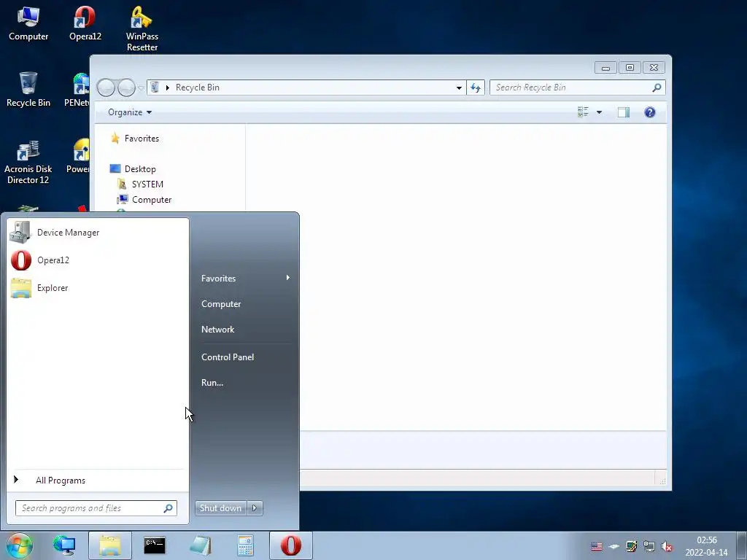The height and width of the screenshot is (560, 747).
Task: Open the Run... dialog entry
Action: pyautogui.click(x=212, y=383)
